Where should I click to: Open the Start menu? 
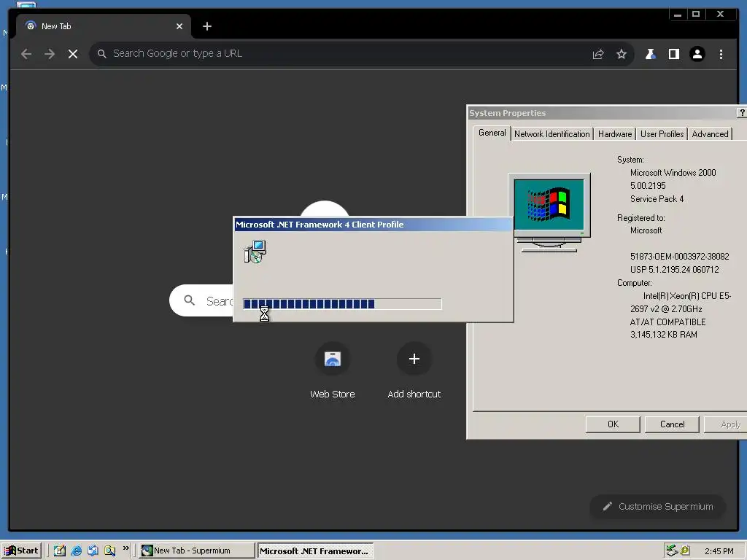coord(21,551)
